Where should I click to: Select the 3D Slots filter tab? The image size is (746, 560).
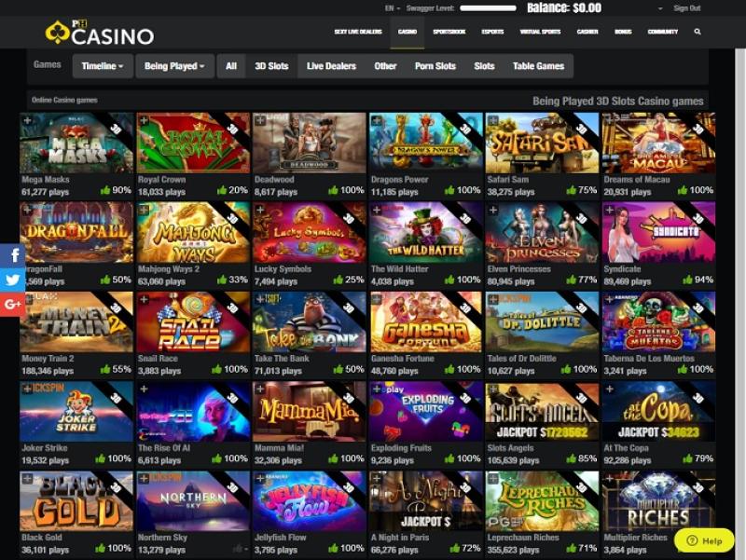point(271,66)
